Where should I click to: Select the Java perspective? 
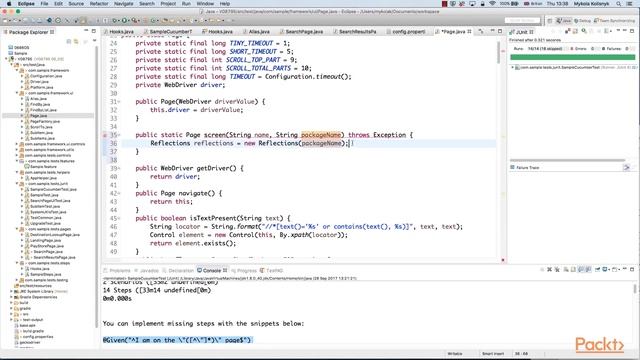(564, 20)
